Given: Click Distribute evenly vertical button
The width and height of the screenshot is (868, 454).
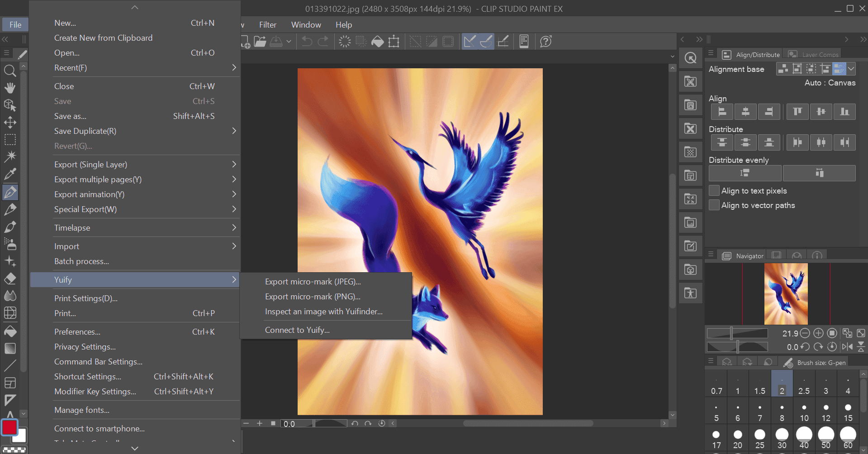Looking at the screenshot, I should tap(745, 173).
